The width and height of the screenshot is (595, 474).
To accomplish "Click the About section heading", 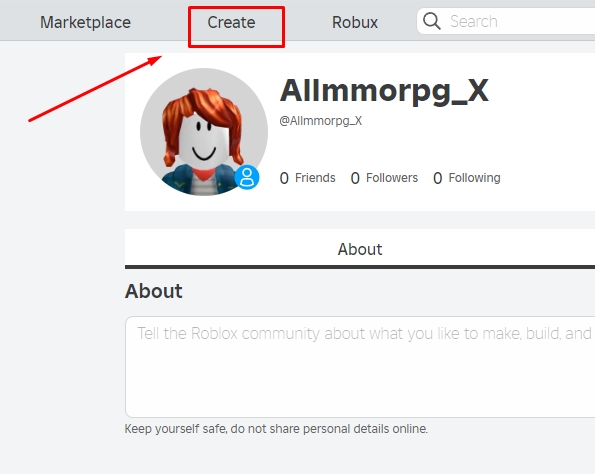I will [x=154, y=291].
